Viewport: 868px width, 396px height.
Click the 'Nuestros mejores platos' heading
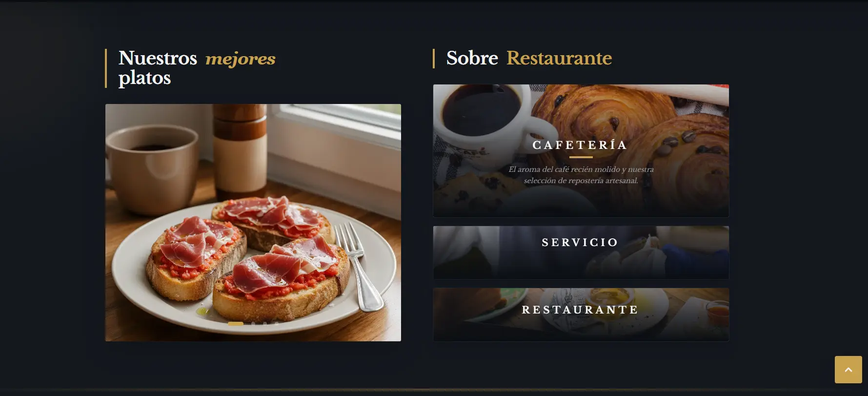point(197,68)
